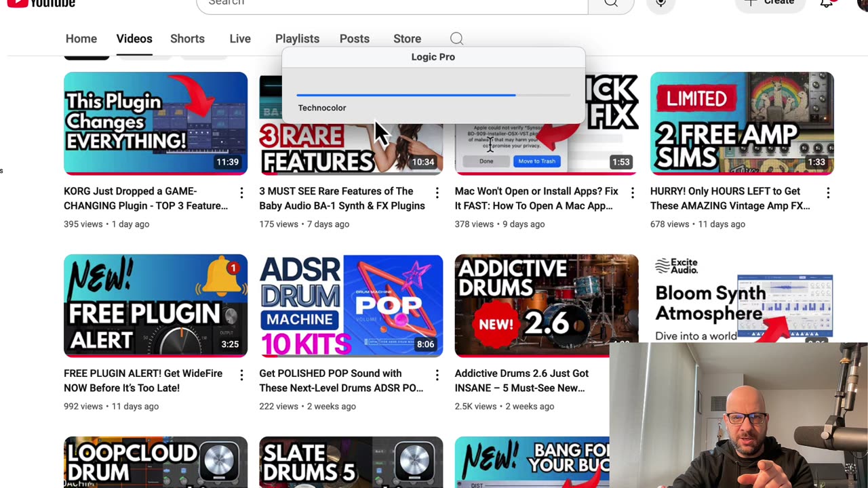Screen dimensions: 868x488
Task: Open 'Get POLISHED POP Sound' video title
Action: point(341,381)
